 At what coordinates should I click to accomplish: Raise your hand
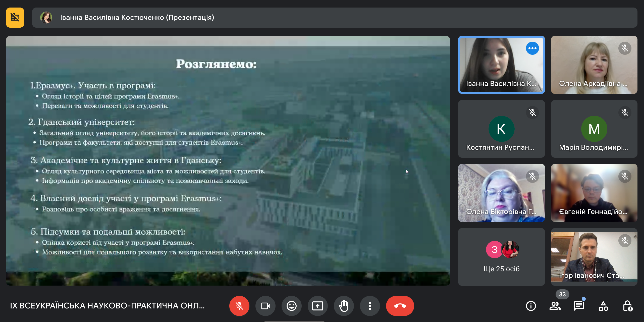pyautogui.click(x=344, y=306)
